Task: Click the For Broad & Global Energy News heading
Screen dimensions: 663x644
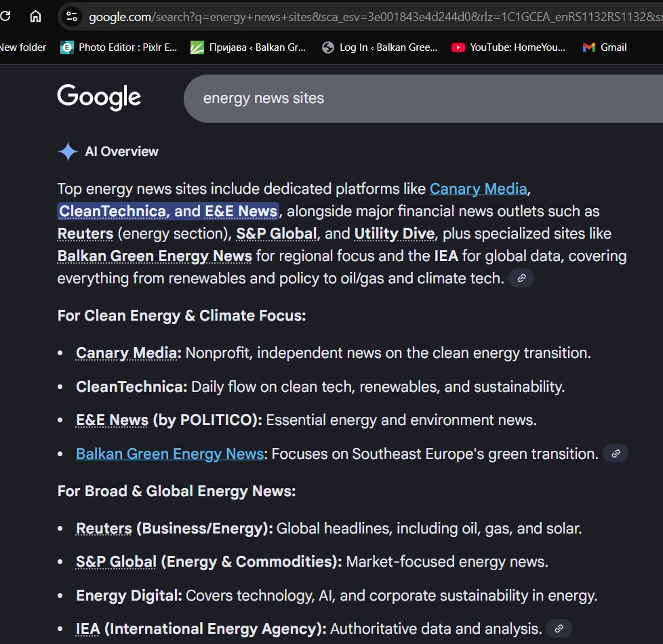Action: tap(177, 491)
